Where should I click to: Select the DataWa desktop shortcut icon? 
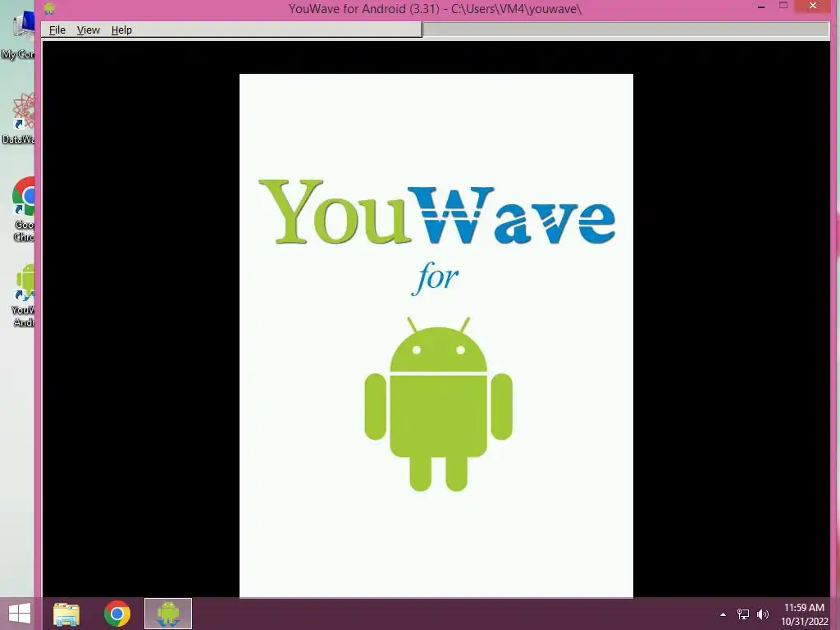click(x=18, y=119)
